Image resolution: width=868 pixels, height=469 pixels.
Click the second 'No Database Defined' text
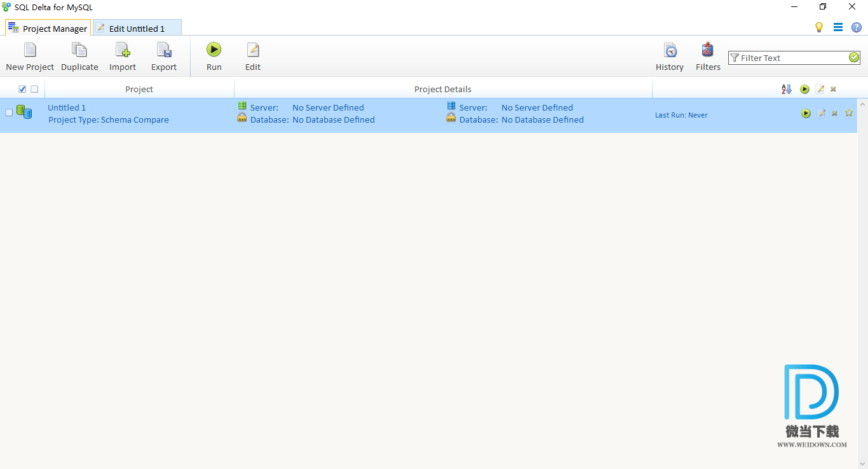click(x=543, y=119)
